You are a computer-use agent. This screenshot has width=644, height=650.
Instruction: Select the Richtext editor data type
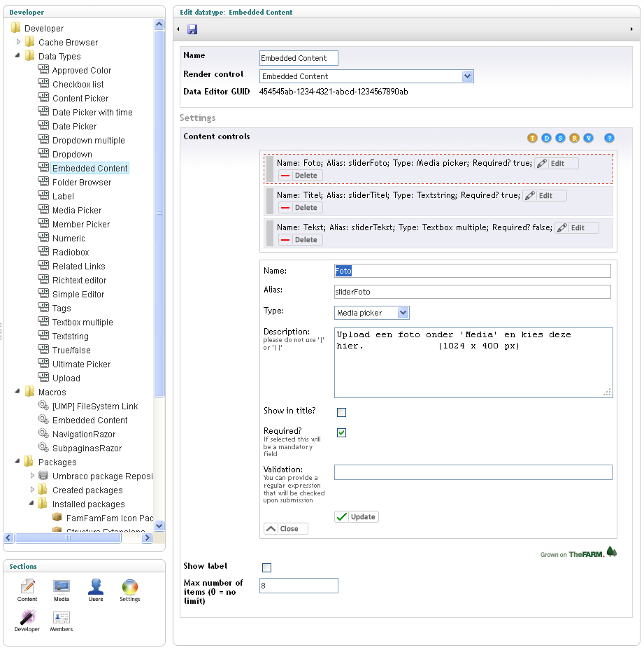coord(79,280)
